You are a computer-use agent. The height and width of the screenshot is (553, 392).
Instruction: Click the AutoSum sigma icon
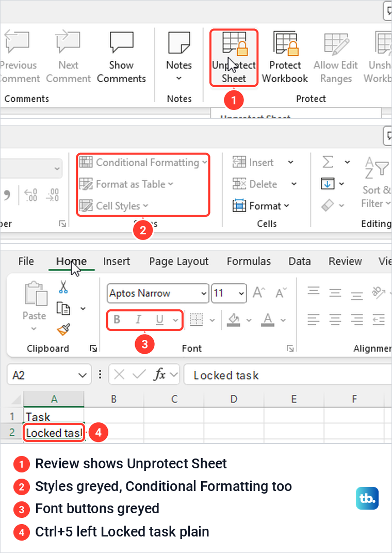click(x=328, y=163)
